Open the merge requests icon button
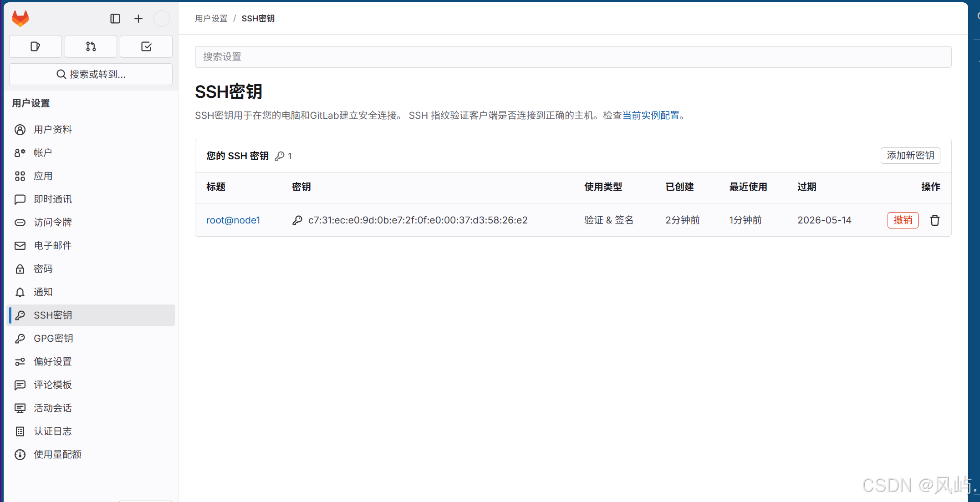 coord(91,46)
